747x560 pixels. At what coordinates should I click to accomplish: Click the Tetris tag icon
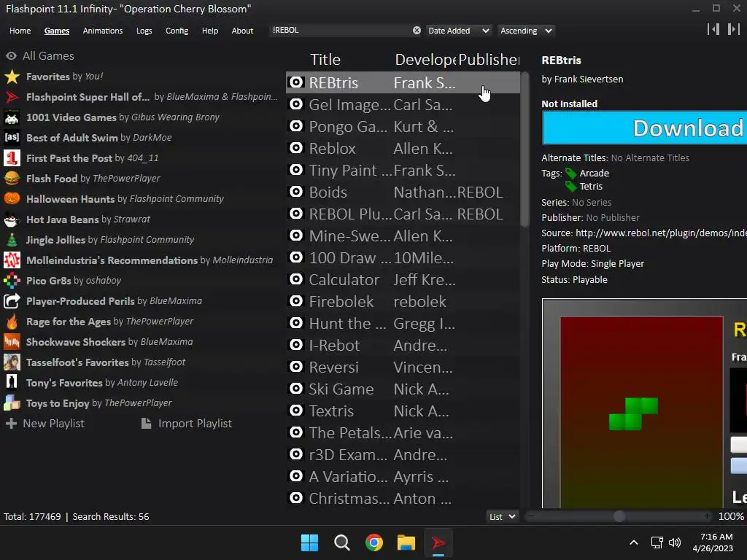(x=570, y=186)
